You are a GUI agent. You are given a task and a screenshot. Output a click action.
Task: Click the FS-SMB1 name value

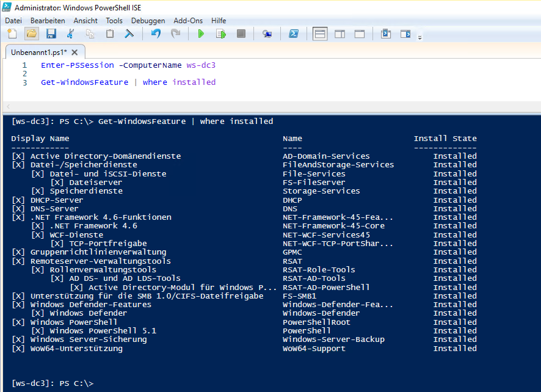pos(299,296)
